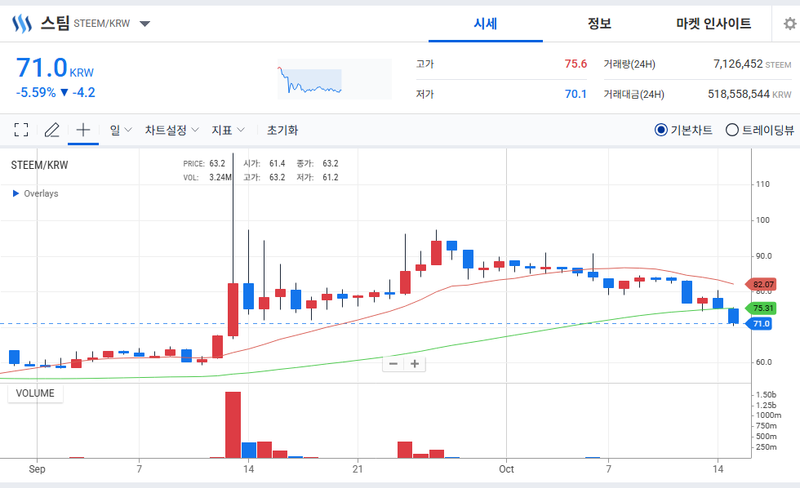Viewport: 800px width, 488px height.
Task: Click the STEEM/KRW chart title
Action: (x=39, y=165)
